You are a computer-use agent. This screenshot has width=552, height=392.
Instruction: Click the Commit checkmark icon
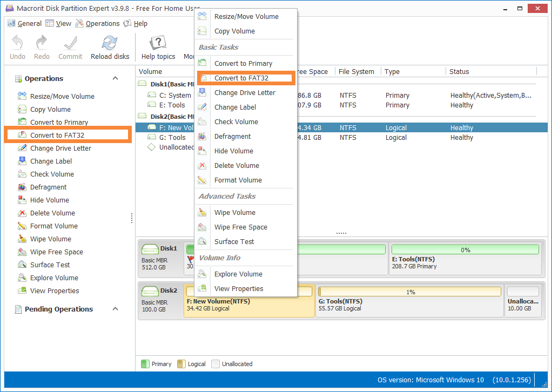click(70, 43)
